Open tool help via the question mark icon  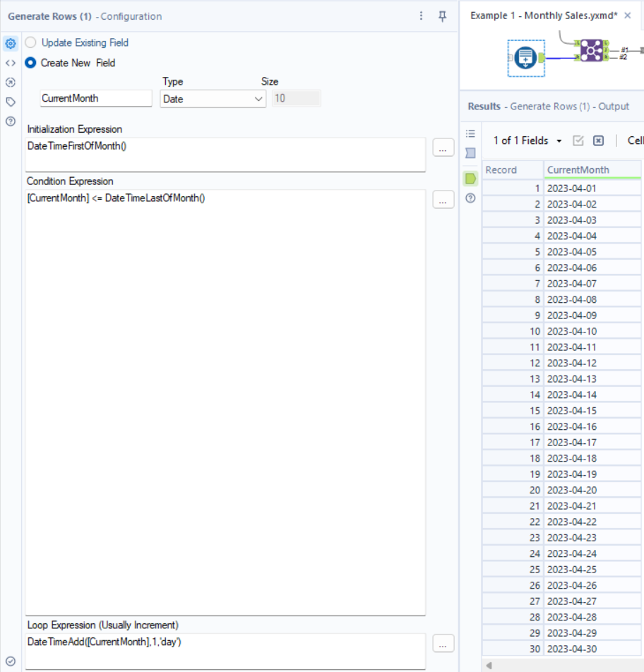[x=10, y=121]
